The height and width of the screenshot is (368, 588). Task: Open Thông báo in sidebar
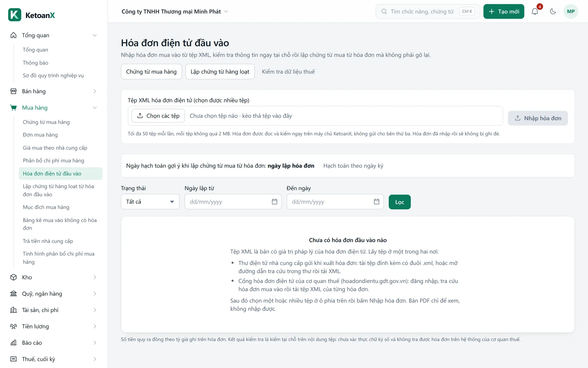tap(60, 63)
